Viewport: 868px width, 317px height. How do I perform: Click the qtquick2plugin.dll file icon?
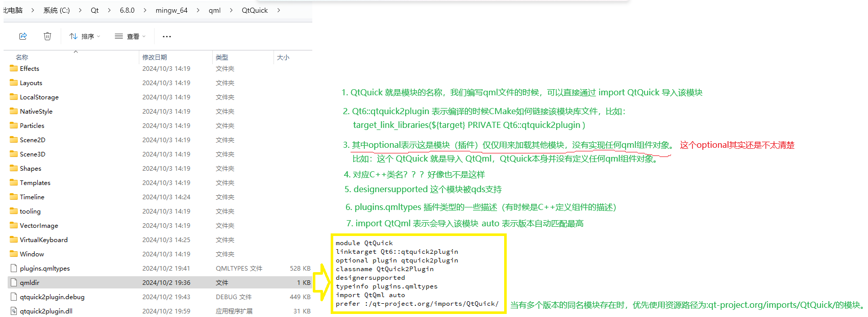tap(14, 311)
